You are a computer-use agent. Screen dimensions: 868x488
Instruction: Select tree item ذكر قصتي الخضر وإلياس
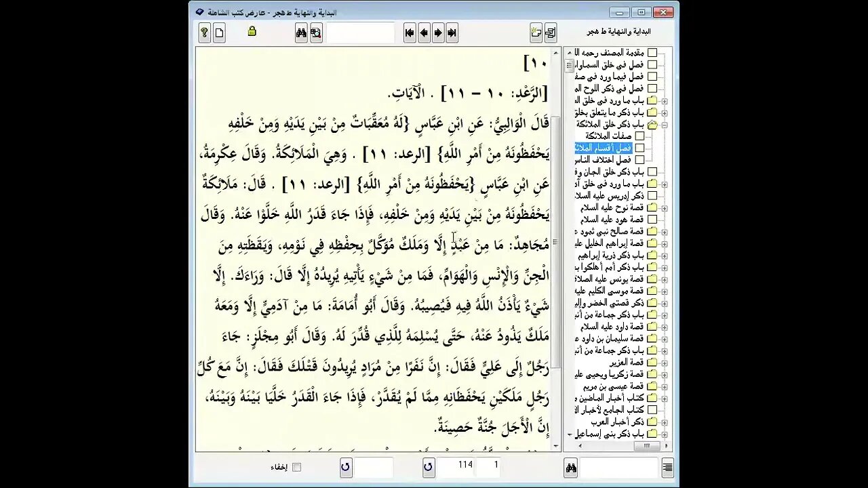tap(610, 302)
